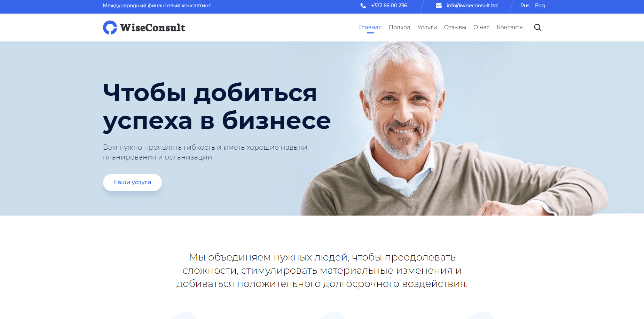This screenshot has width=644, height=319.
Task: Select the Главная navigation item
Action: pyautogui.click(x=370, y=27)
